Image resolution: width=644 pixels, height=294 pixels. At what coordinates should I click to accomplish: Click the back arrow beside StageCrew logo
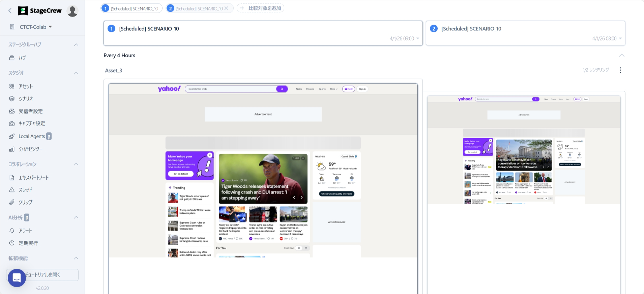[x=10, y=11]
